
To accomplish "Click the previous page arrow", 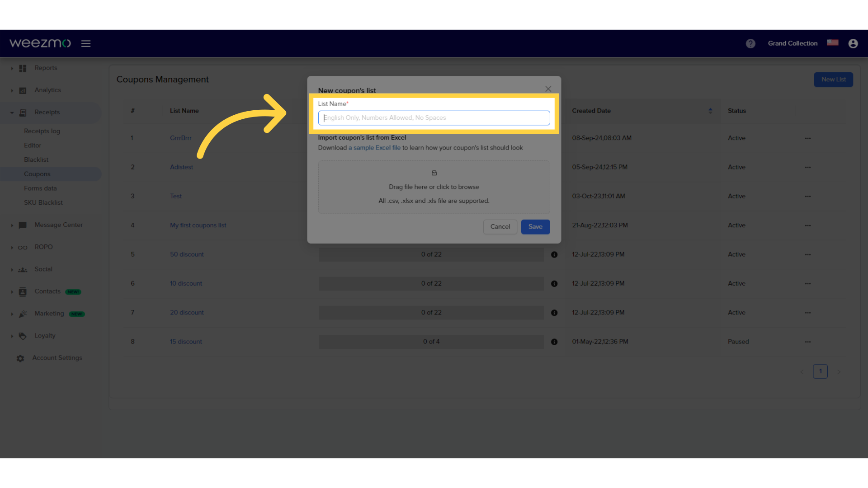I will tap(802, 372).
